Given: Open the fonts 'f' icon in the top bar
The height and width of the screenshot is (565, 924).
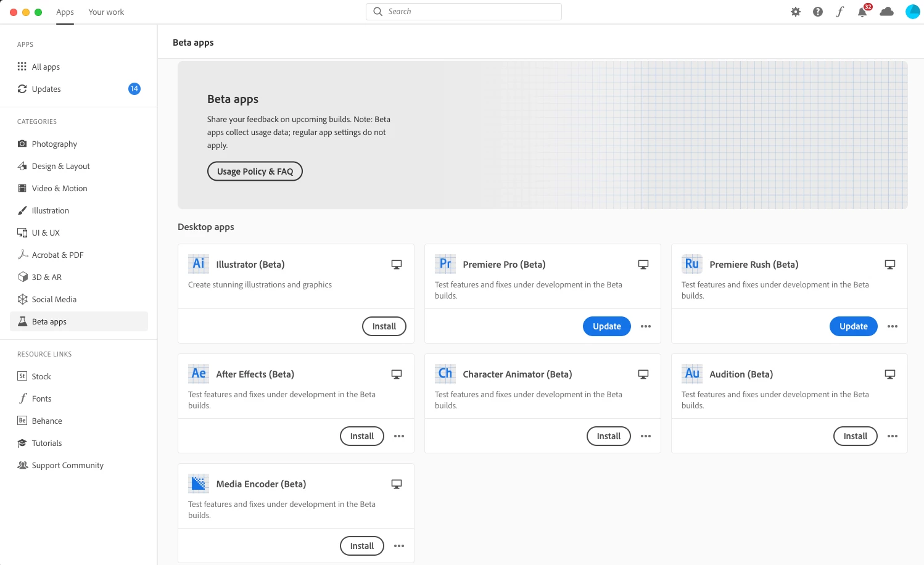Looking at the screenshot, I should [x=840, y=12].
